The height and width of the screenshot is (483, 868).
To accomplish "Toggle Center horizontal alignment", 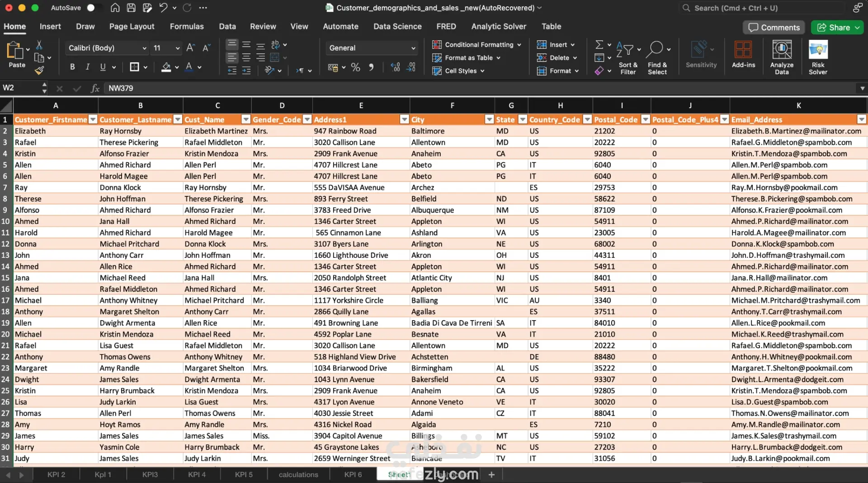I will [246, 57].
